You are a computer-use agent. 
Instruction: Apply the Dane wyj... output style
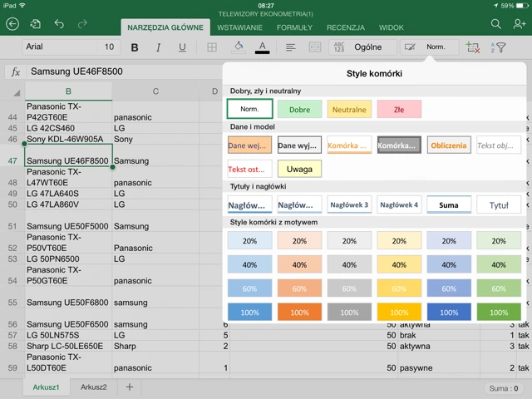(x=299, y=145)
